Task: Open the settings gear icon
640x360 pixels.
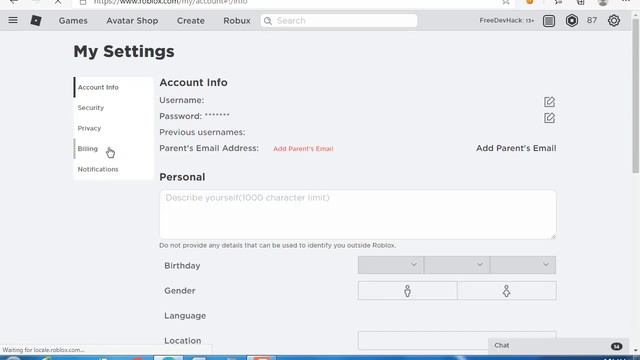Action: point(613,20)
